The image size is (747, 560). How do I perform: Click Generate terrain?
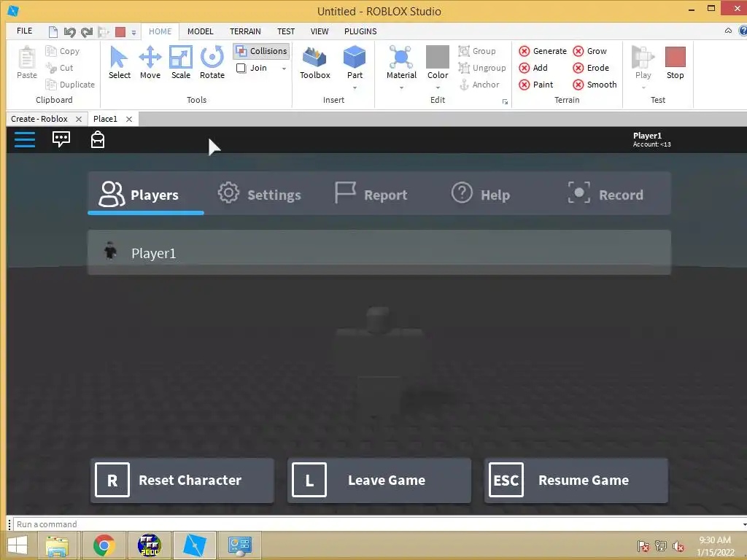[543, 51]
